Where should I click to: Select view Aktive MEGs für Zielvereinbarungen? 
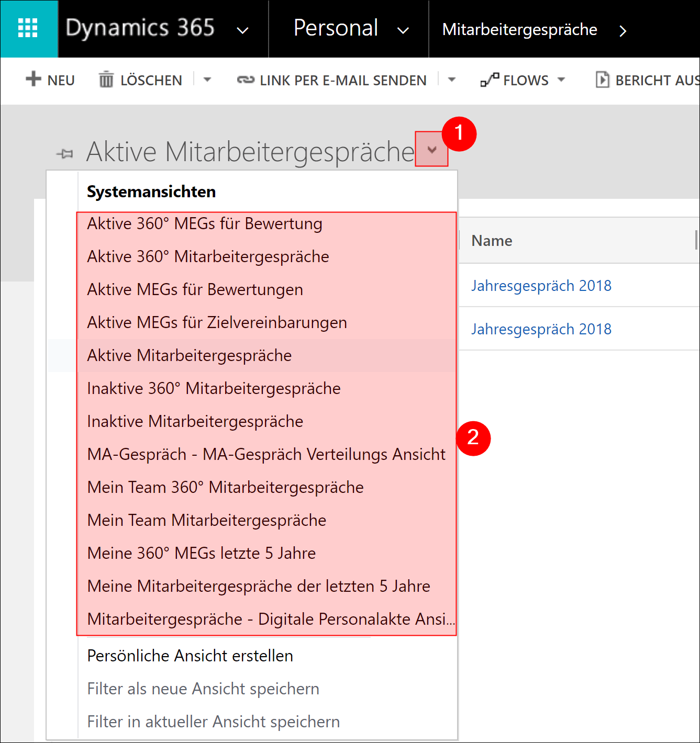click(x=217, y=322)
